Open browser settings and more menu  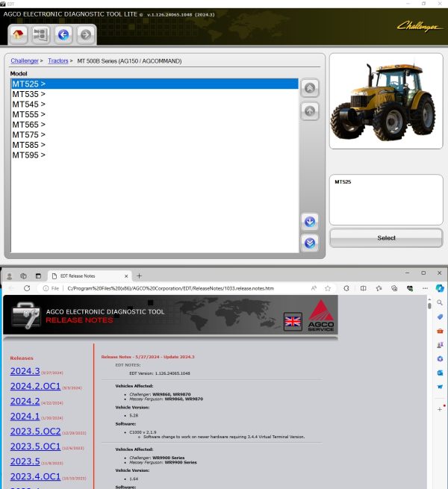(x=425, y=288)
